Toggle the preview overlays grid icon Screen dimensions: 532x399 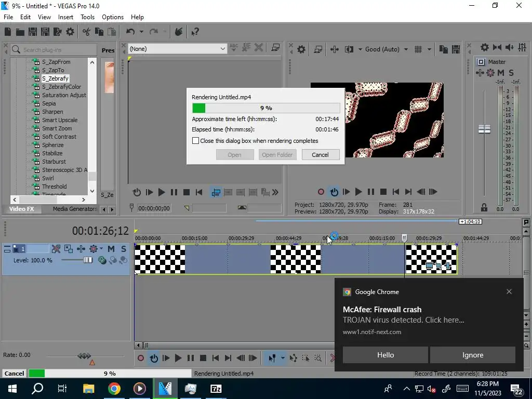click(x=418, y=49)
